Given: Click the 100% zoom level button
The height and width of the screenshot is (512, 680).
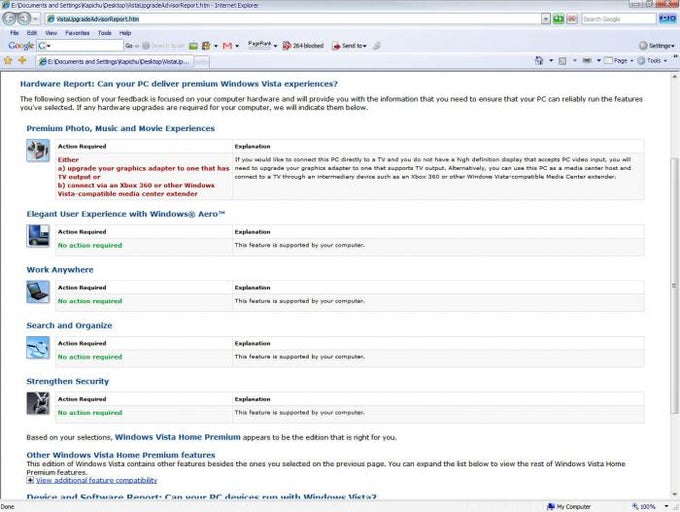Looking at the screenshot, I should (644, 506).
